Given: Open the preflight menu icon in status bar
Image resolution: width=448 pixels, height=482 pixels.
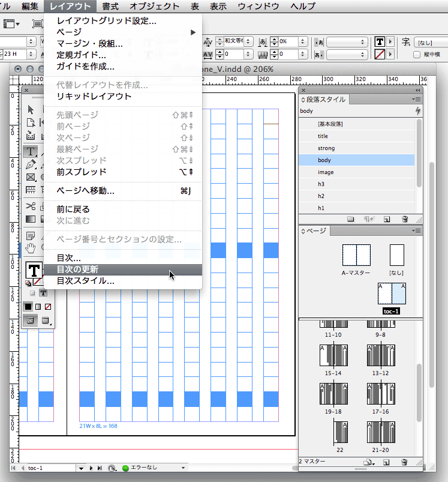Looking at the screenshot, I should click(112, 468).
